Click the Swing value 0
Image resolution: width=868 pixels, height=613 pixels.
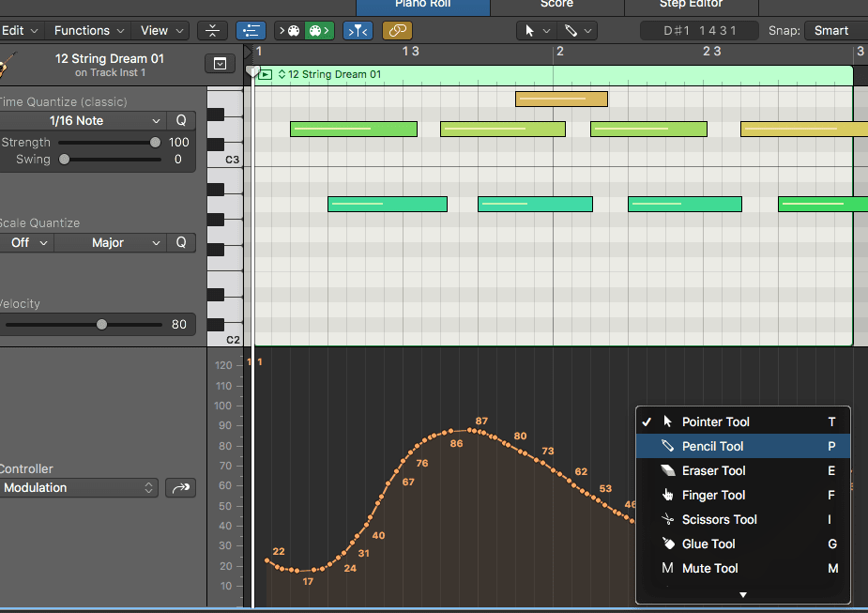click(177, 160)
